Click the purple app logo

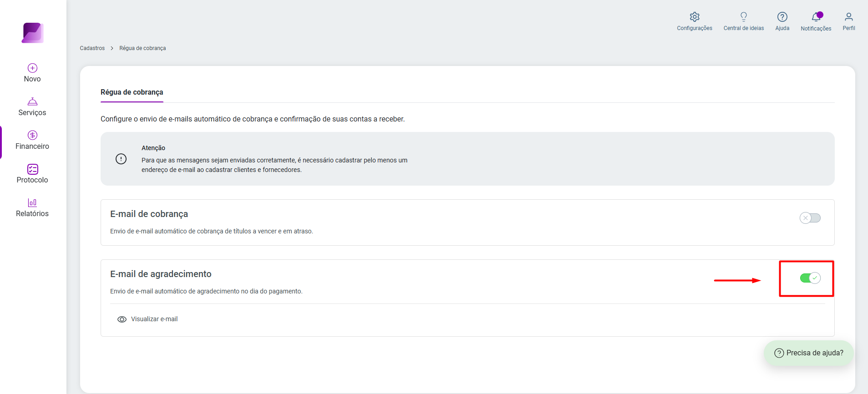[32, 33]
